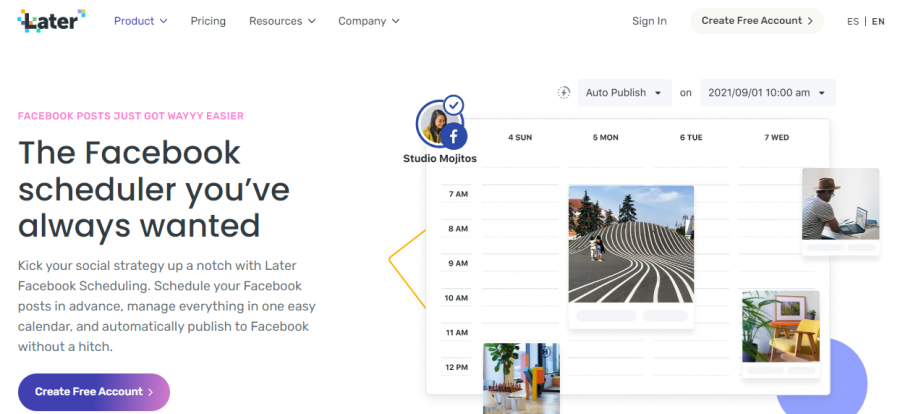Click the Facebook badge icon

click(x=453, y=136)
